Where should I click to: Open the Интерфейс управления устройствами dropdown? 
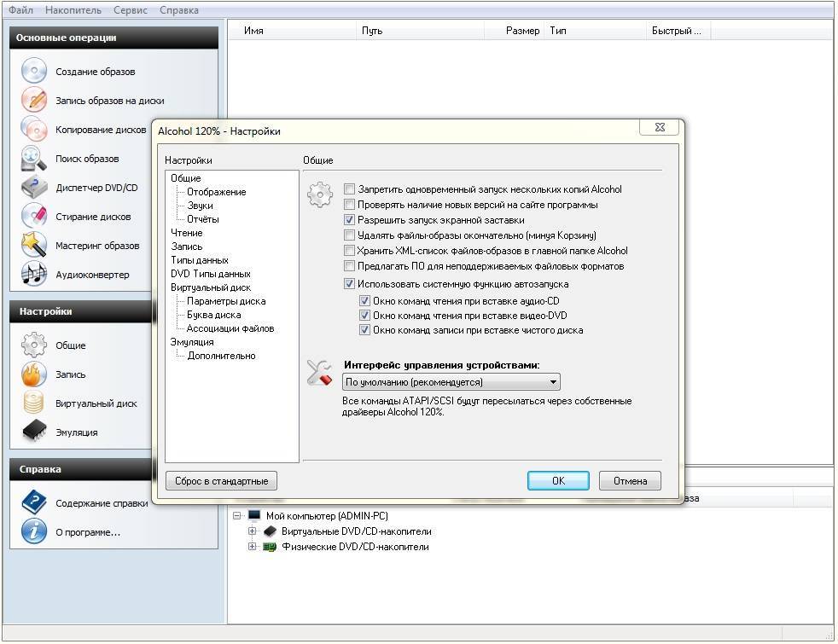[x=451, y=382]
